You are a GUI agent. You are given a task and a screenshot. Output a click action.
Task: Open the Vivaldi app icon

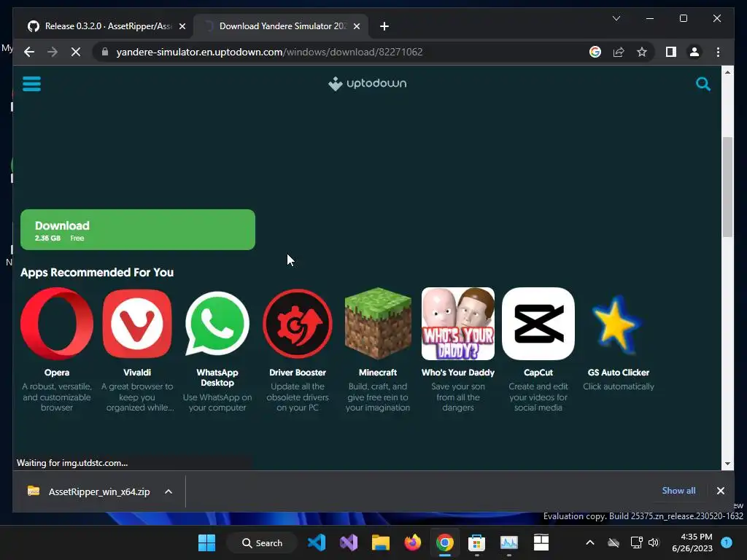click(x=137, y=323)
